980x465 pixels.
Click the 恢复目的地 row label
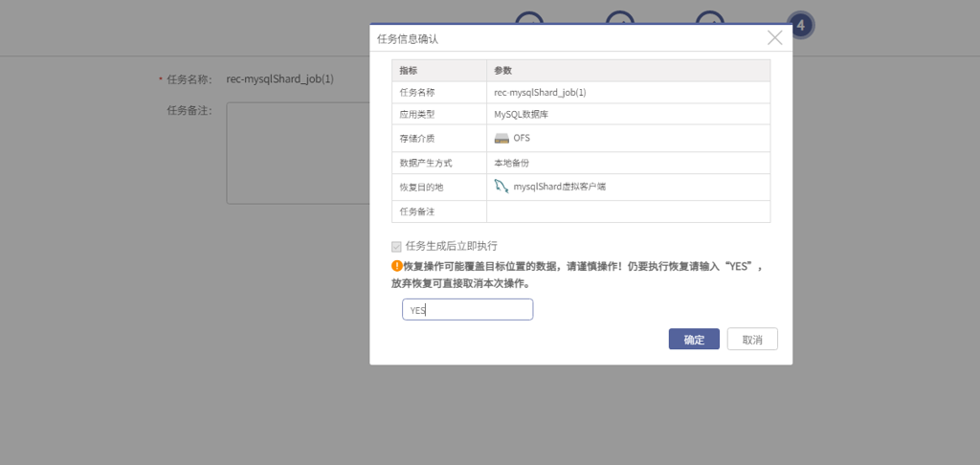421,188
